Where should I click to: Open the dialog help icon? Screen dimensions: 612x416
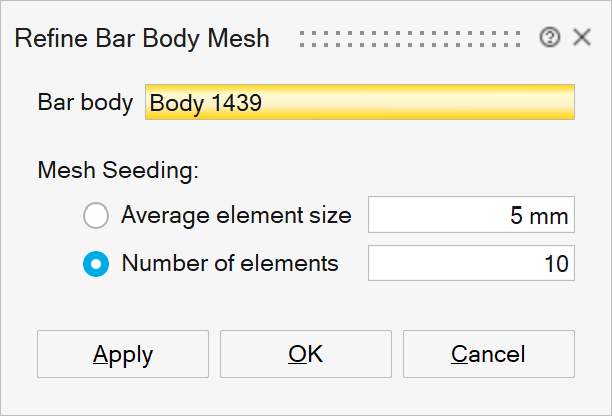(549, 38)
